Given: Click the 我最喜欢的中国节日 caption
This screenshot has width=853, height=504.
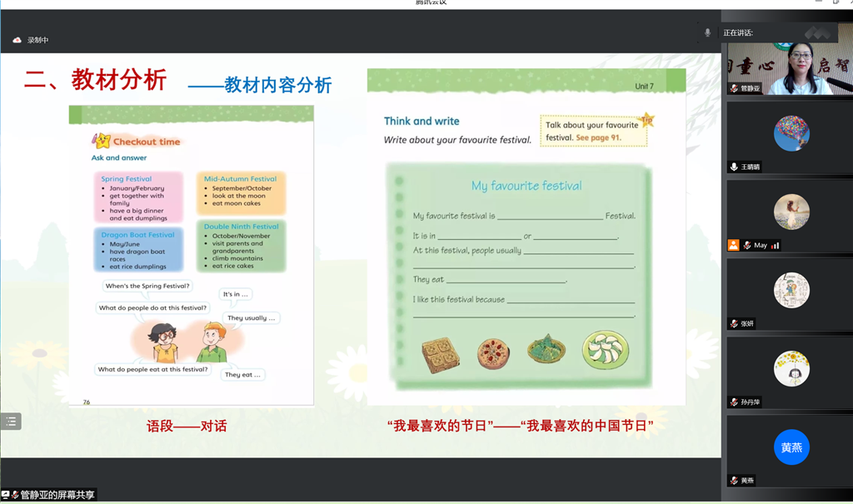Looking at the screenshot, I should [x=587, y=426].
